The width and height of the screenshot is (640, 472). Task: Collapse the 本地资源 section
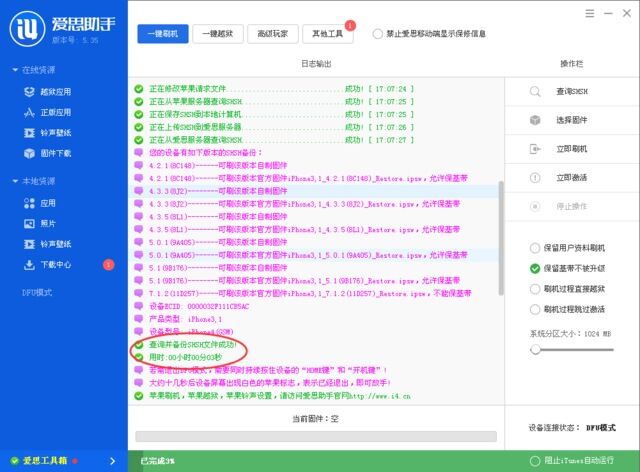point(15,181)
